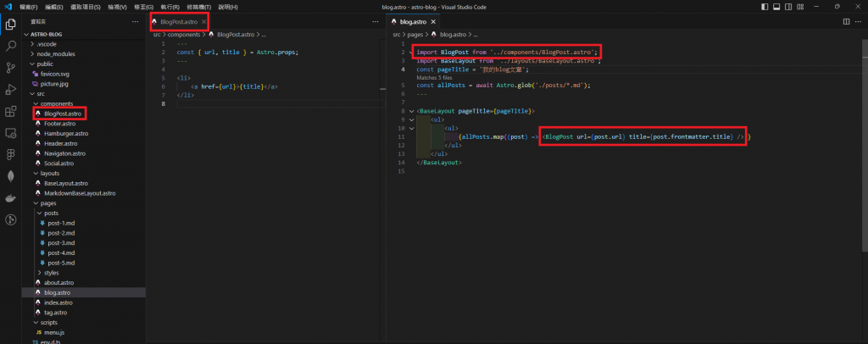Open Navigaton.astro in file tree
Screen dimensions: 868x344
(x=64, y=153)
